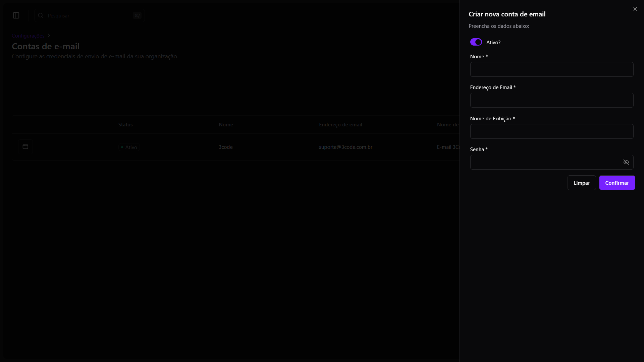Switch off the Ativo toggle
This screenshot has width=644, height=362.
[476, 42]
